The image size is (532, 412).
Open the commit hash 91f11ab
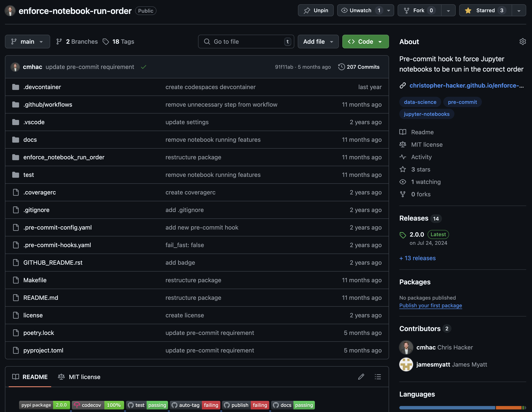284,67
